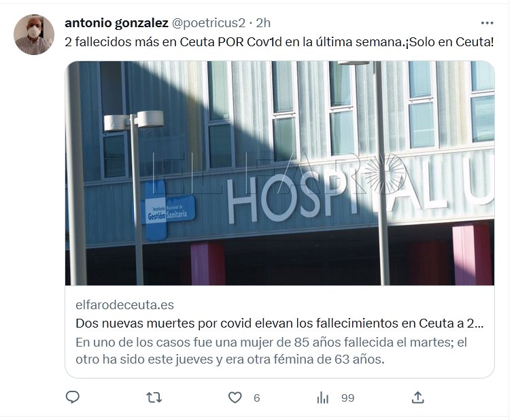
Task: Like the tweet with the heart icon
Action: point(235,398)
